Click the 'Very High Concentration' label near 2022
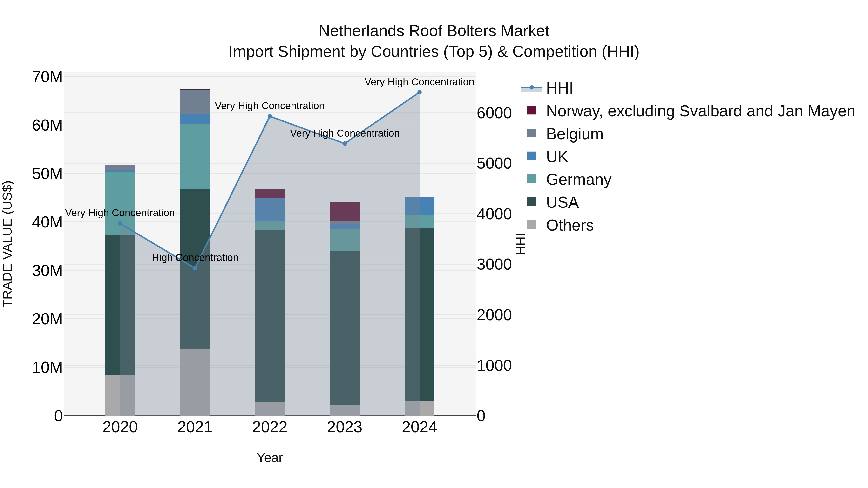The image size is (868, 488). 270,106
